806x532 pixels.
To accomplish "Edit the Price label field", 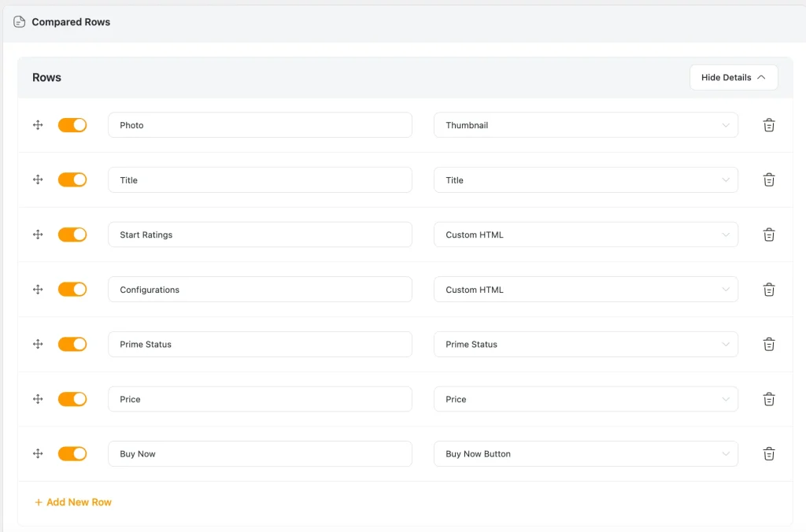I will click(x=260, y=399).
